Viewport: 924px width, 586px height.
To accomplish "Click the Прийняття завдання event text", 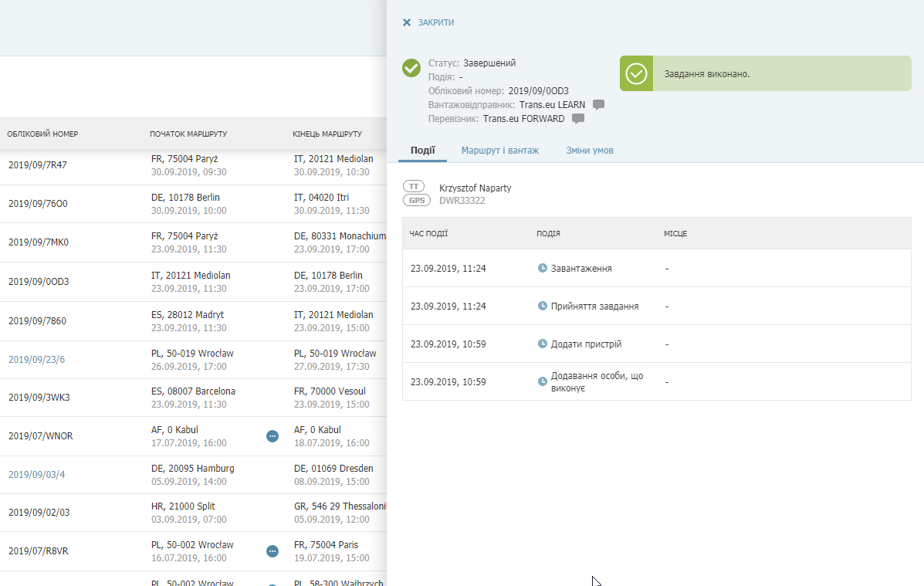I will 594,306.
